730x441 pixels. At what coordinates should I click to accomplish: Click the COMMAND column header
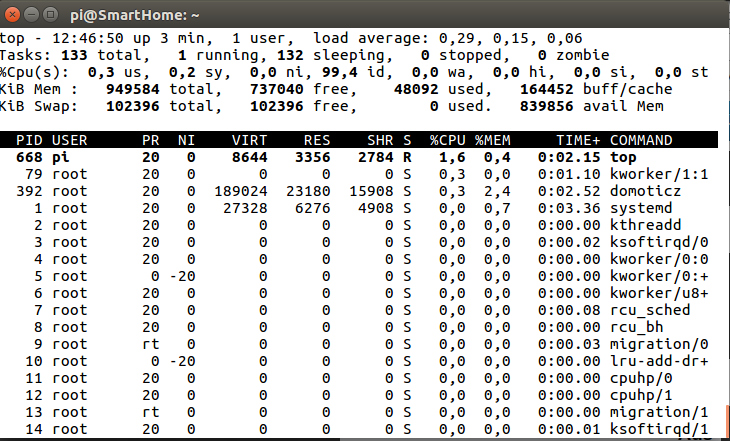coord(641,140)
